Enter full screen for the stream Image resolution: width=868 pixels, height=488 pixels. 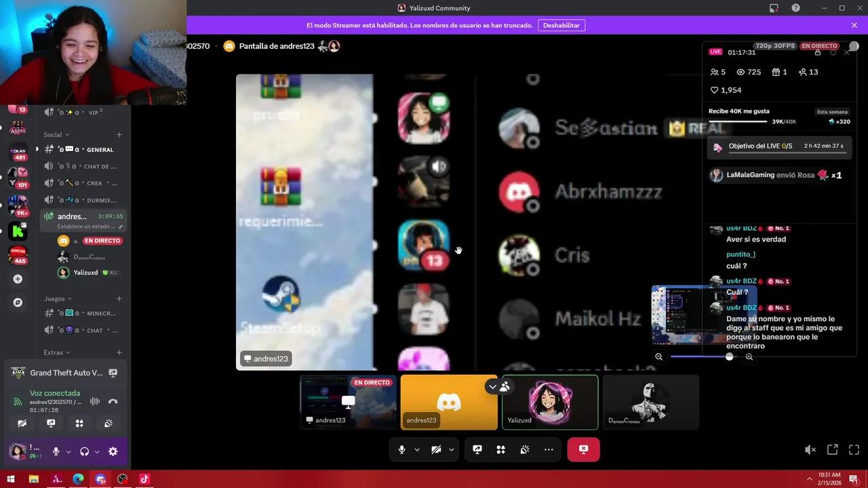coord(854,449)
